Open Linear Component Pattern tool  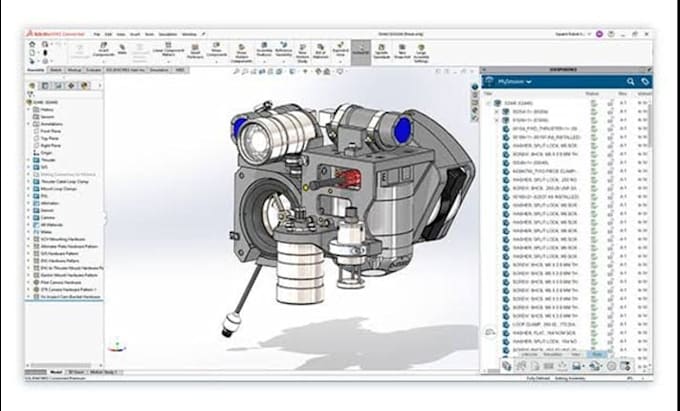pos(168,49)
